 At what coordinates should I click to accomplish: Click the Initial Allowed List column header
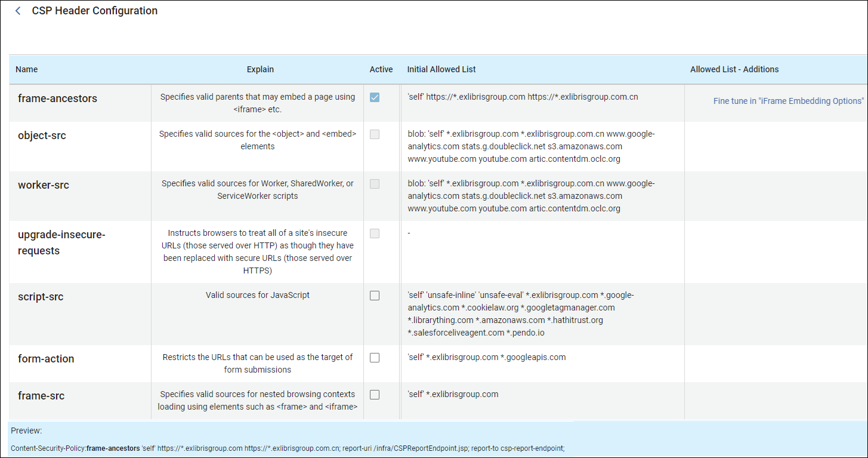pos(441,69)
